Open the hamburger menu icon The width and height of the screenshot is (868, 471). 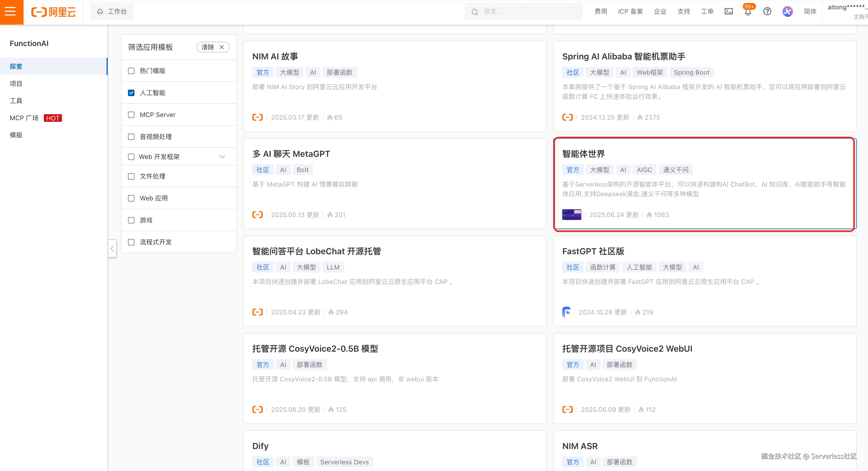(x=11, y=12)
